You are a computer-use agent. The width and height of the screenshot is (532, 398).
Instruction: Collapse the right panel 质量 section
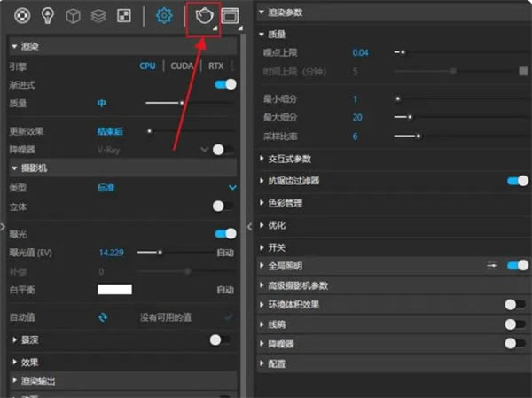tap(262, 34)
